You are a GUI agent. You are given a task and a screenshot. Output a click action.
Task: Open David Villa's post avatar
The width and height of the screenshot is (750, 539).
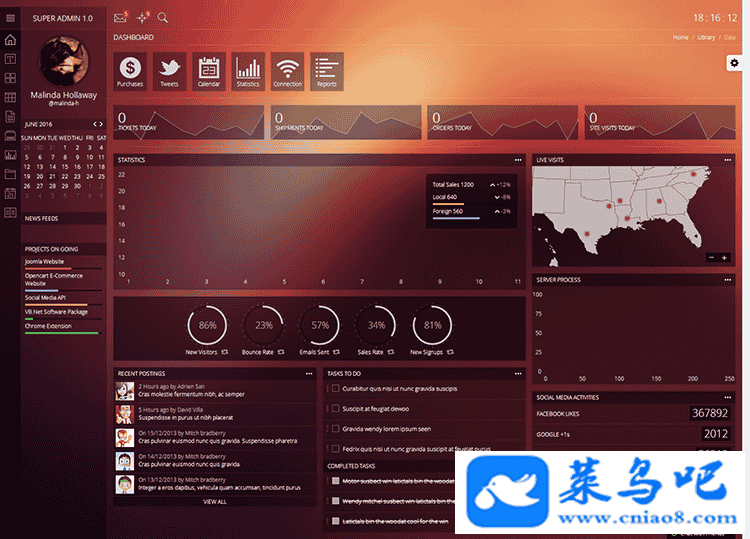click(x=124, y=414)
